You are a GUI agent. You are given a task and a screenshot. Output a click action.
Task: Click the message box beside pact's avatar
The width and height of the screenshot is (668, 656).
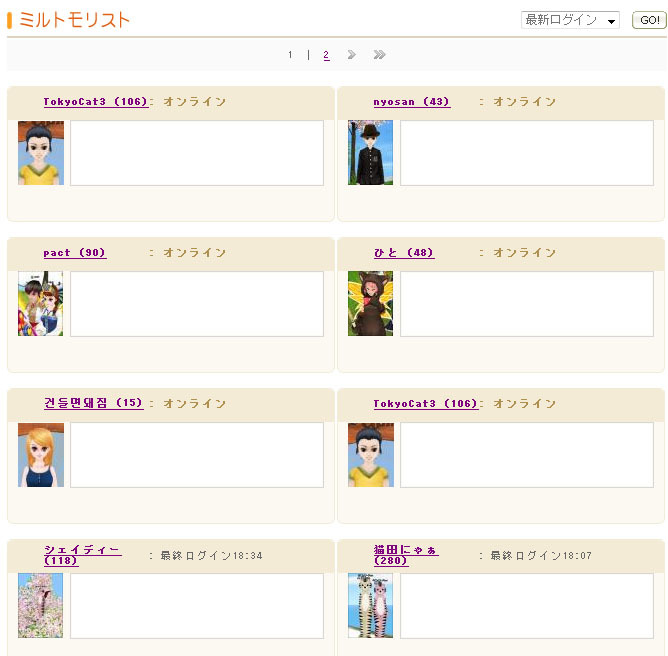pos(197,304)
